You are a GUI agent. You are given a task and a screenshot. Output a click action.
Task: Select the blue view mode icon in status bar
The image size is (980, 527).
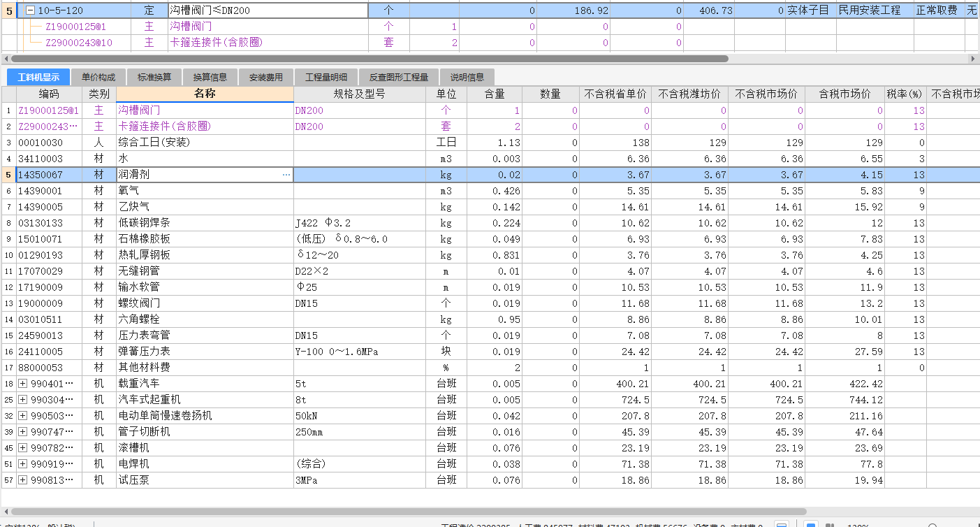tap(810, 525)
